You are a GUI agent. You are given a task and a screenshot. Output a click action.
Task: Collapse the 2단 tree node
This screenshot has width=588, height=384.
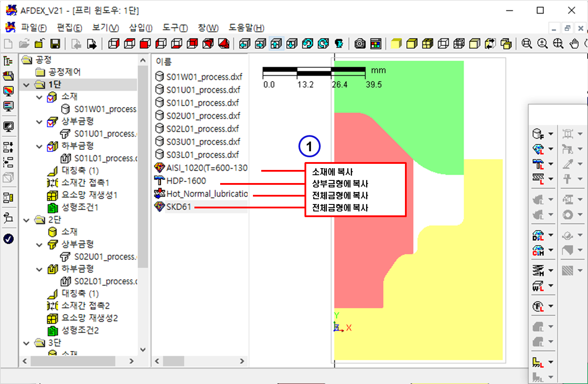[x=28, y=220]
